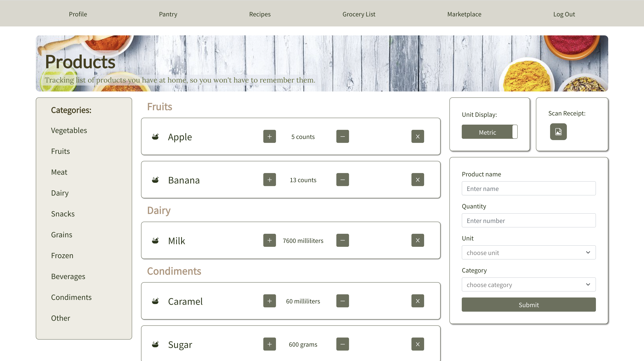Open the Profile nav item
This screenshot has width=644, height=361.
pos(78,14)
